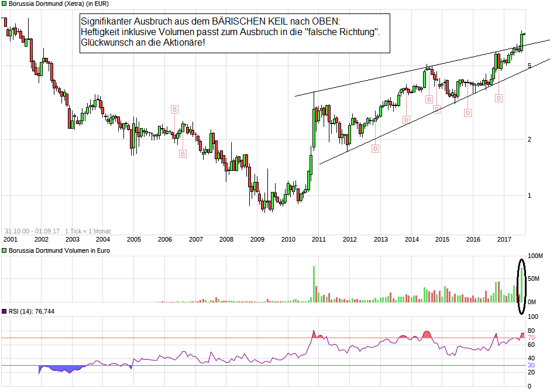Click the year label 2010 on the time axis
550x392 pixels.
[288, 239]
